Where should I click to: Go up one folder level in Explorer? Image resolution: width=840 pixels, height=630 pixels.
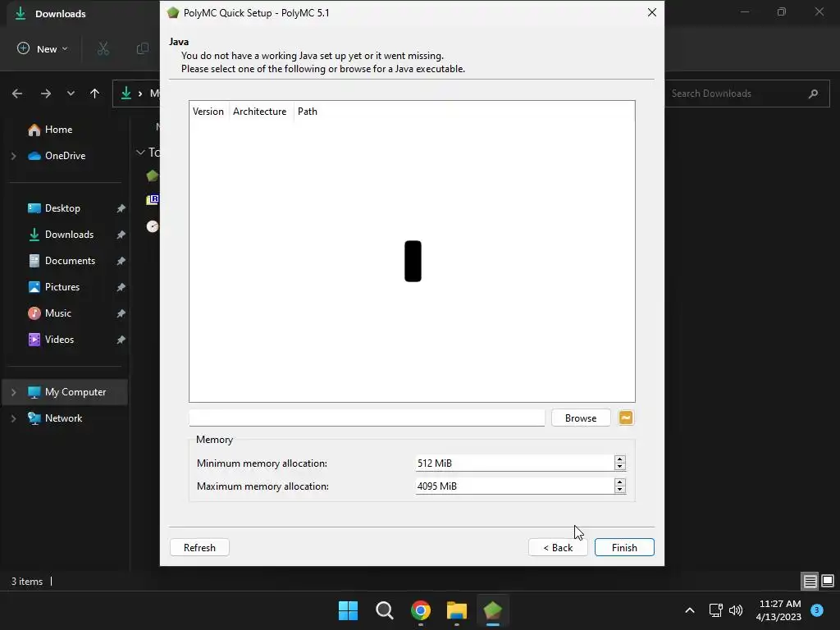point(95,94)
